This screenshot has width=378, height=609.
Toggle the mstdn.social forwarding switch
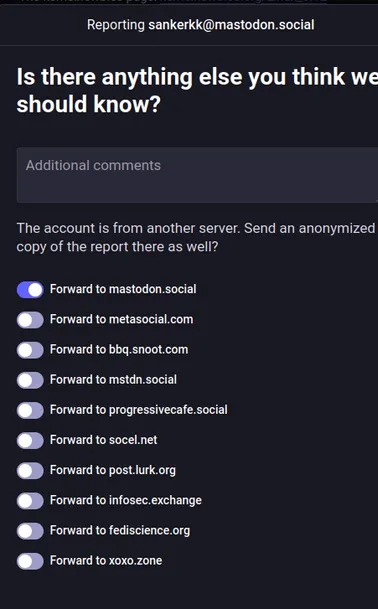point(30,380)
